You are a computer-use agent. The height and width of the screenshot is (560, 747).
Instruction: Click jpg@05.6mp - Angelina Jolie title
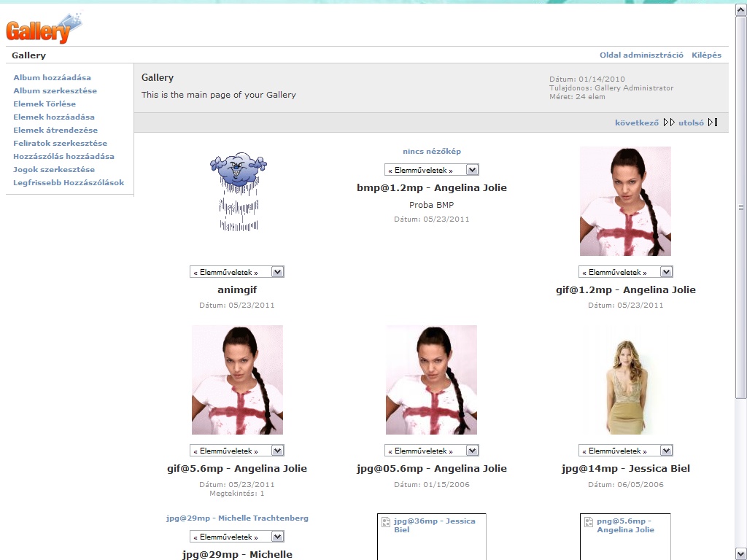(432, 469)
